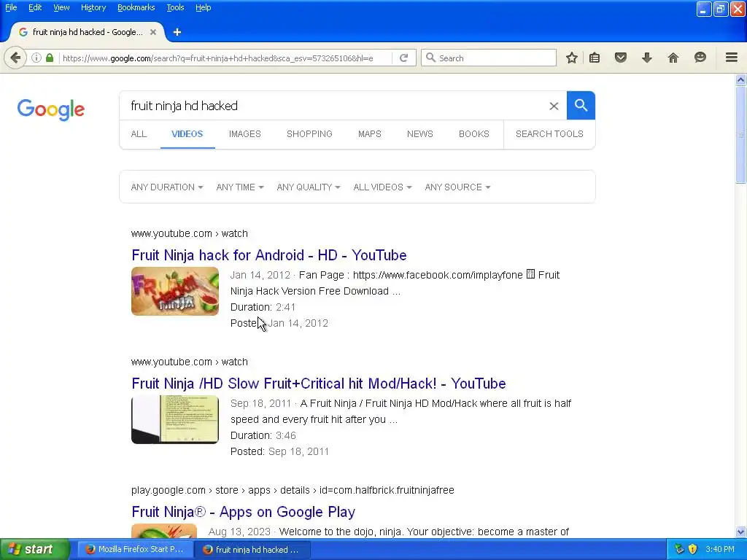Click the vertical scrollbar thumb

[x=740, y=134]
